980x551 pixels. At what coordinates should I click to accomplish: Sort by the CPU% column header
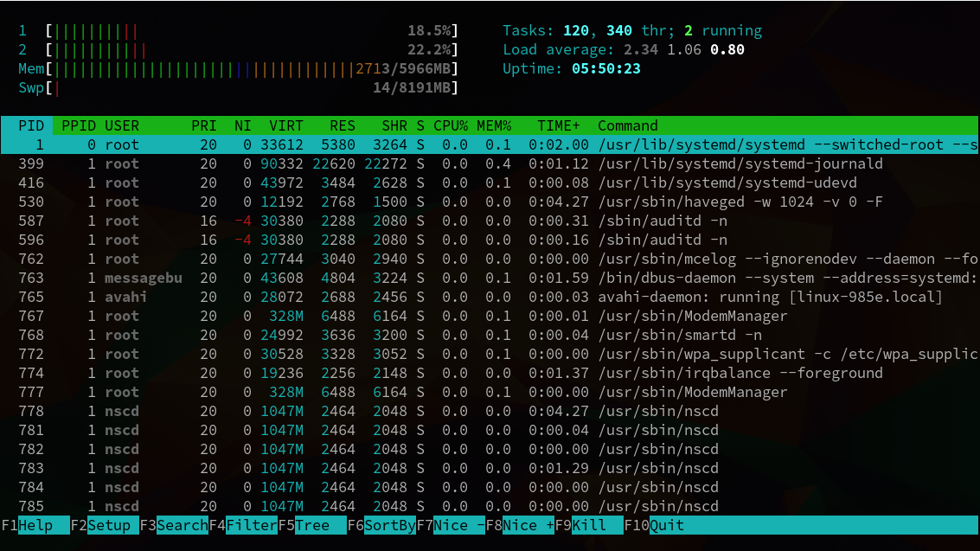point(451,125)
